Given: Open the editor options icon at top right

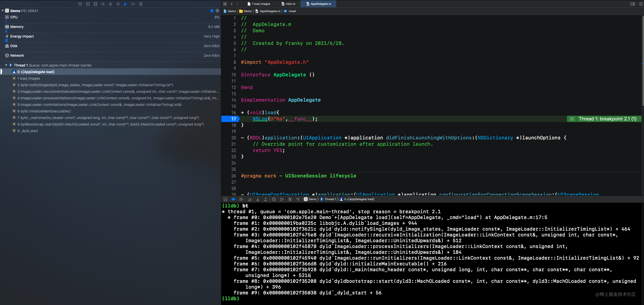Looking at the screenshot, I should click(632, 4).
